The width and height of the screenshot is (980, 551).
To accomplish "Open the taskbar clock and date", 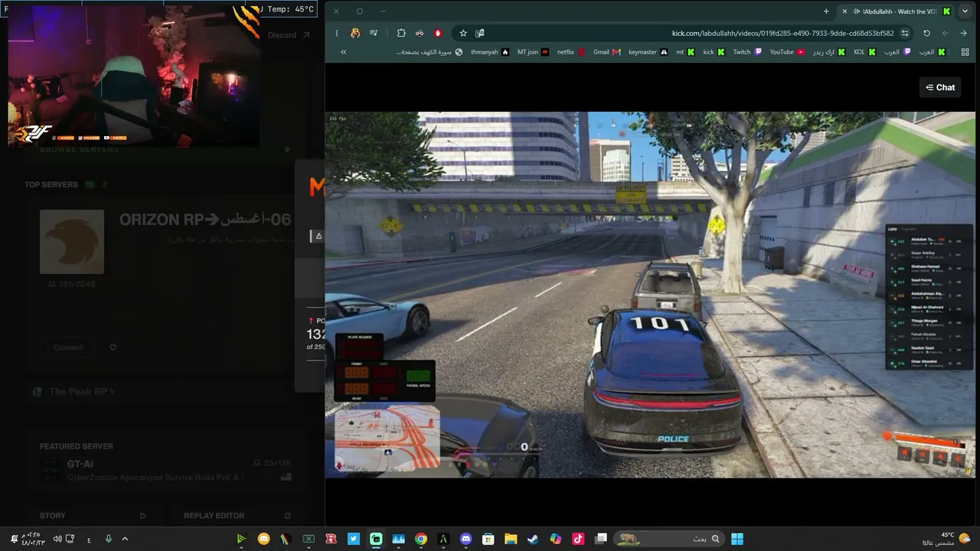I will point(33,539).
